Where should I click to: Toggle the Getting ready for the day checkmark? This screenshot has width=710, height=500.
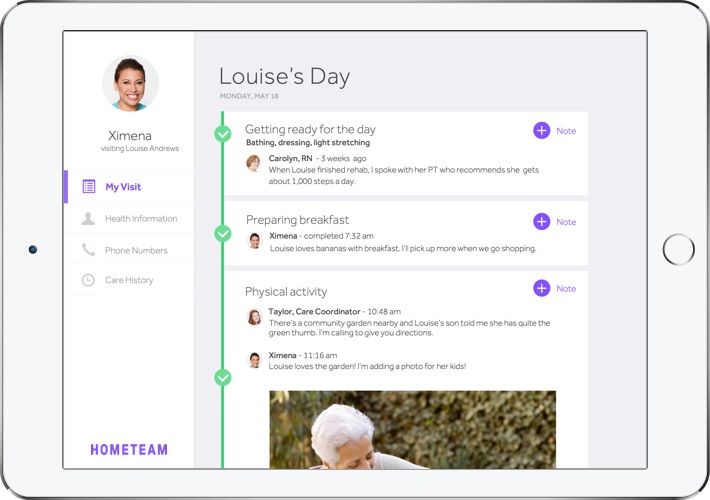[223, 134]
